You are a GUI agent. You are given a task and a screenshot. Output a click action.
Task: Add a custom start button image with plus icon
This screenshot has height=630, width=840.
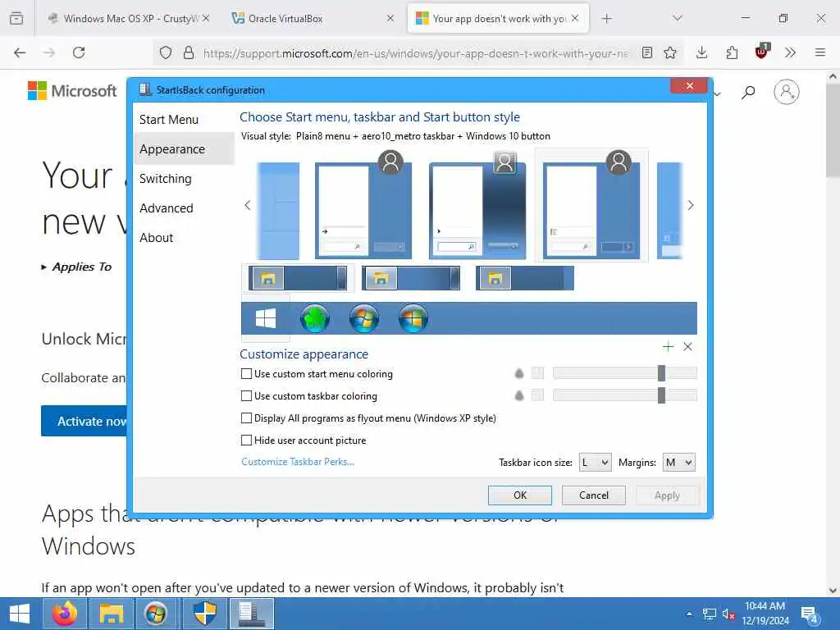click(668, 347)
